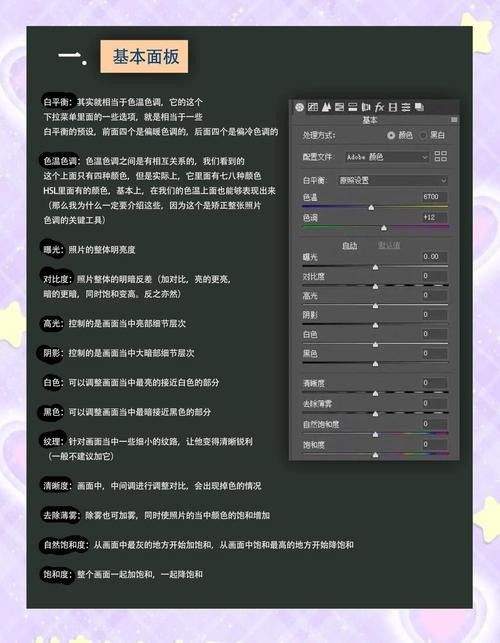
Task: Click the highlighted 色温色调 heading on the left
Action: coord(62,161)
